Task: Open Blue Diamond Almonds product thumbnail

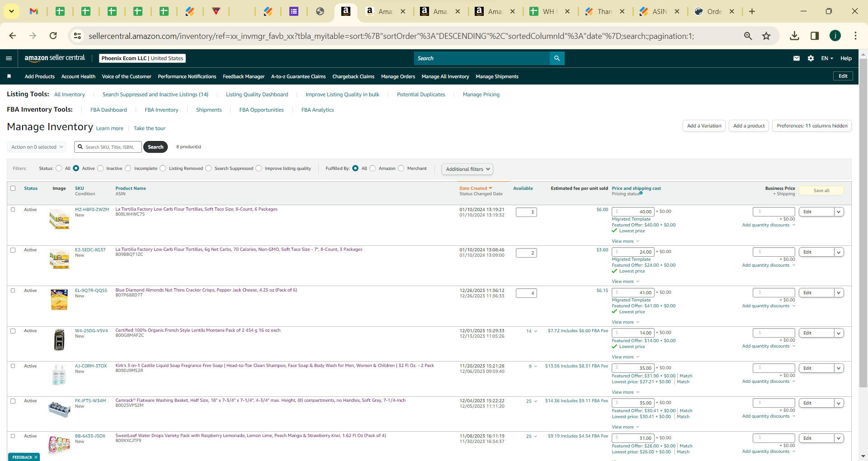Action: click(x=59, y=300)
